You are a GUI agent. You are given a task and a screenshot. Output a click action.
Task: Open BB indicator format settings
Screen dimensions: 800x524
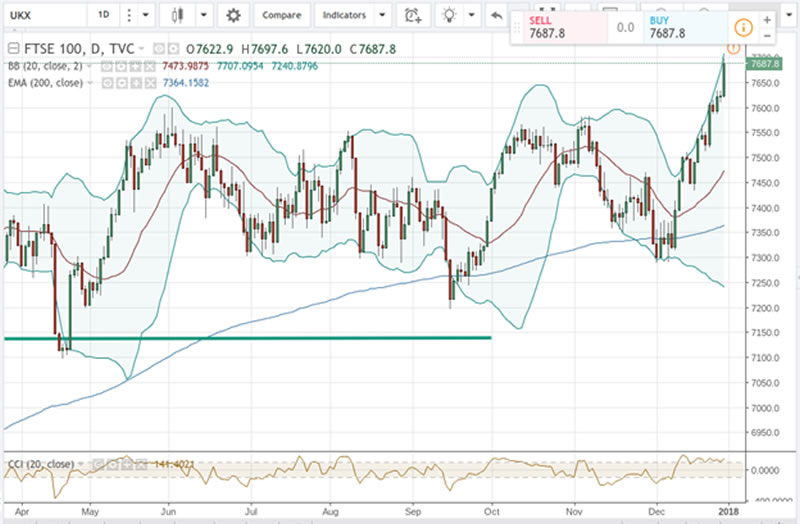121,66
